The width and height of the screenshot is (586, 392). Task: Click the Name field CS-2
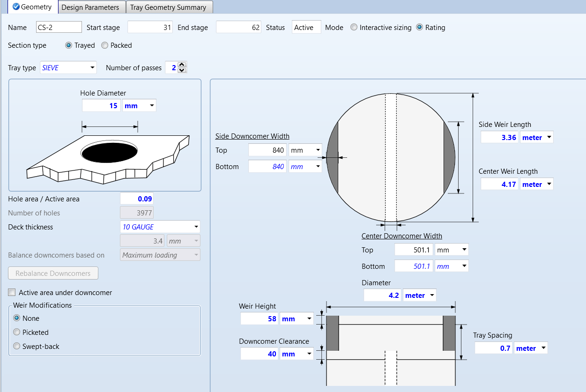tap(59, 28)
